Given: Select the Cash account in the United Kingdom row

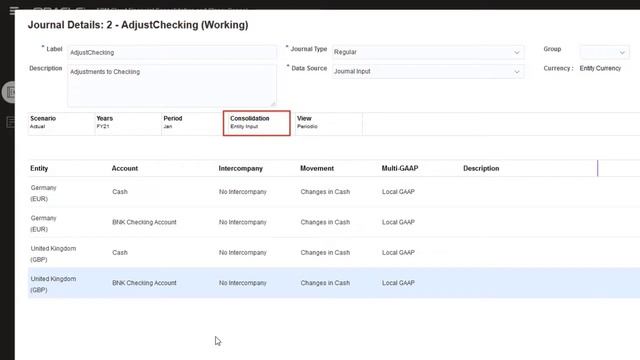Looking at the screenshot, I should [120, 253].
